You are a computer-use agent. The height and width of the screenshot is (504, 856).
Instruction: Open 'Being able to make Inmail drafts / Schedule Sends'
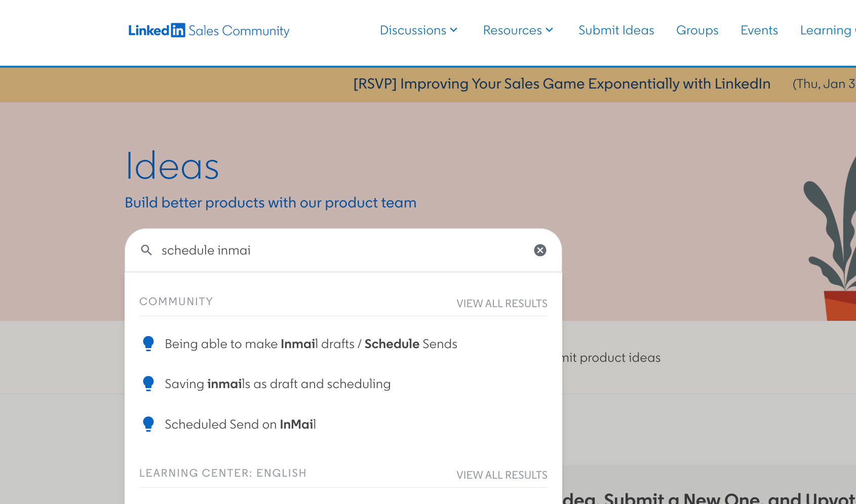tap(311, 344)
